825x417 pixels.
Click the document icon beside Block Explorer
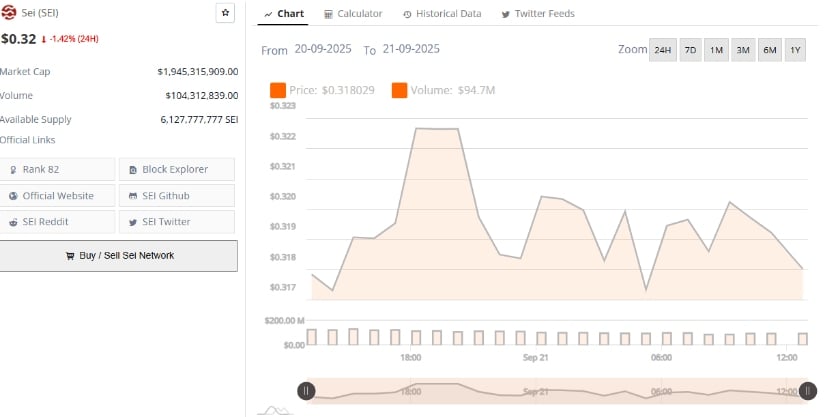click(133, 170)
